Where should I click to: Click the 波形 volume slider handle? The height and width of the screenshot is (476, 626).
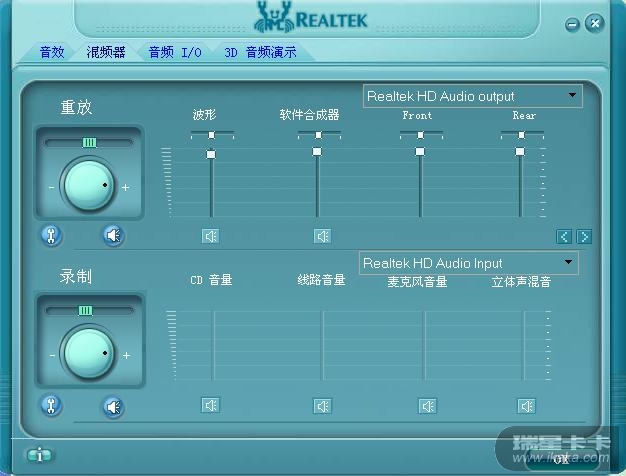(211, 154)
